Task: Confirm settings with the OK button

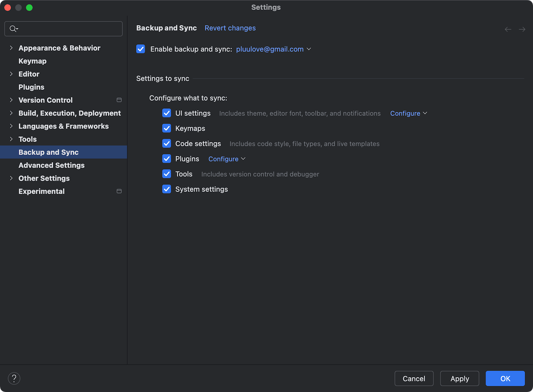Action: 505,378
